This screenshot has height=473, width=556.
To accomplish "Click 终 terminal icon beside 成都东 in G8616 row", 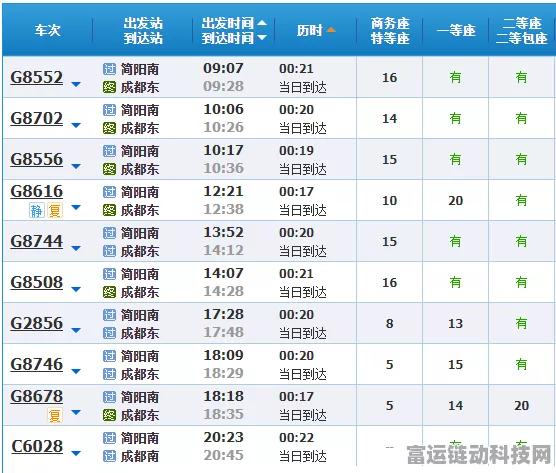I will [109, 210].
